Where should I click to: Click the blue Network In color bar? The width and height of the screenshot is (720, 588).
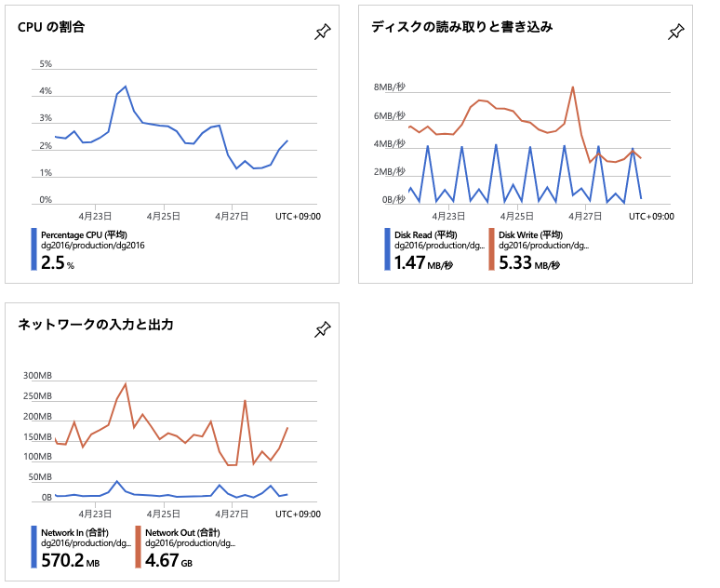pos(34,547)
